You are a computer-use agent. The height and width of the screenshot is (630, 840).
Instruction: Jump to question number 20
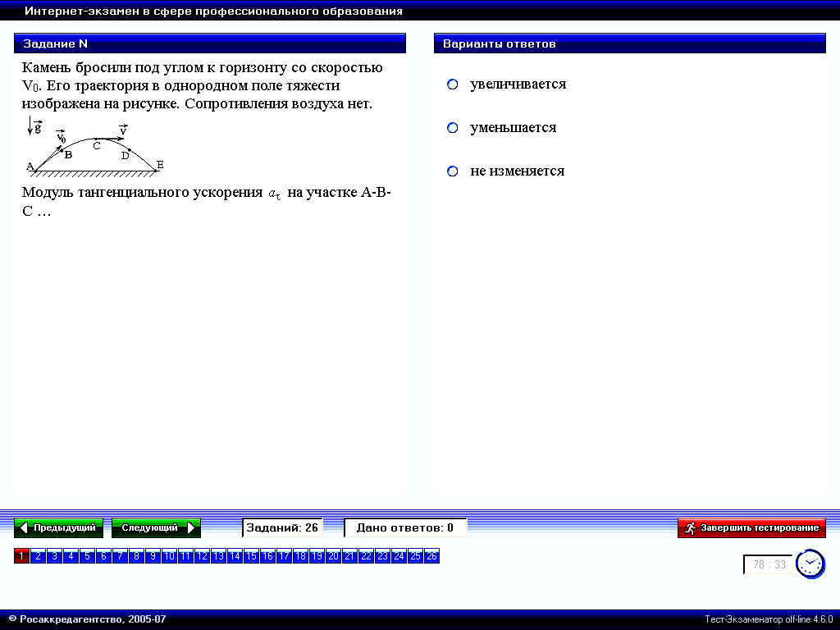pyautogui.click(x=333, y=556)
